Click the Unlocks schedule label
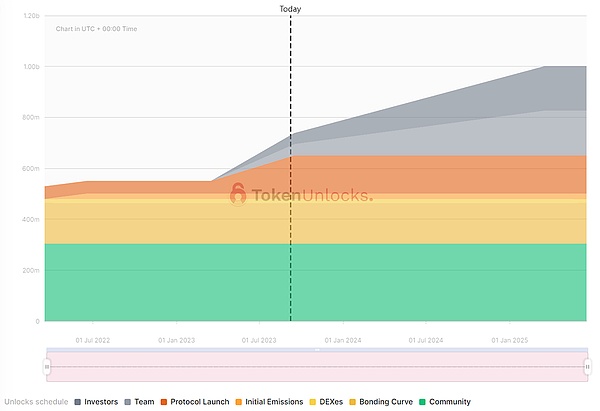 [x=34, y=402]
